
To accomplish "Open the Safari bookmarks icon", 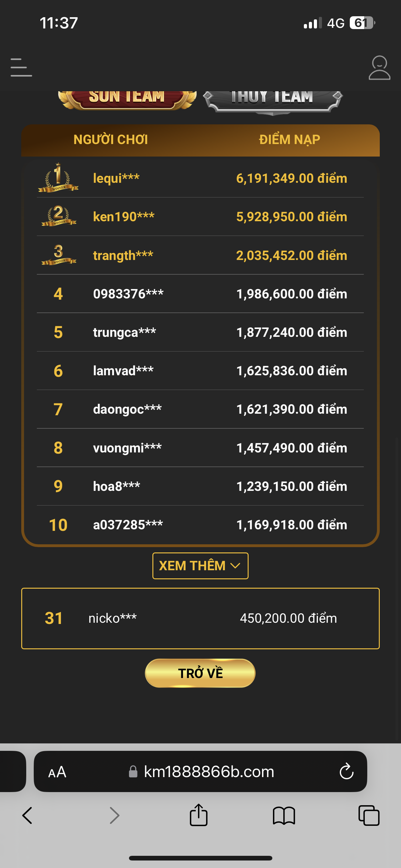I will (284, 816).
